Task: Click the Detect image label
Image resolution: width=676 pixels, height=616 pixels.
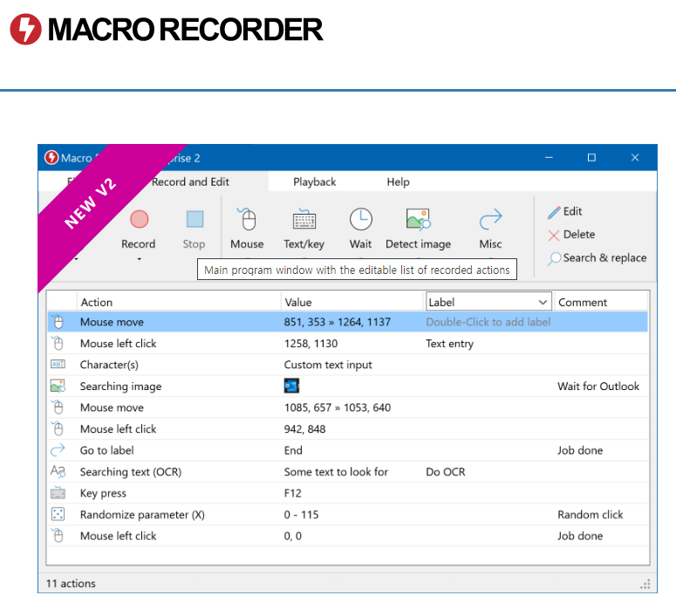Action: [418, 244]
